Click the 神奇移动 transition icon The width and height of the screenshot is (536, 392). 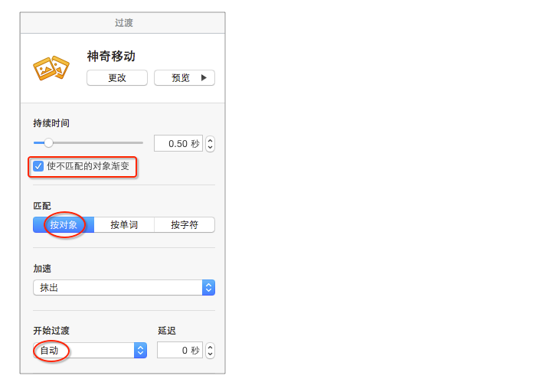tap(51, 67)
